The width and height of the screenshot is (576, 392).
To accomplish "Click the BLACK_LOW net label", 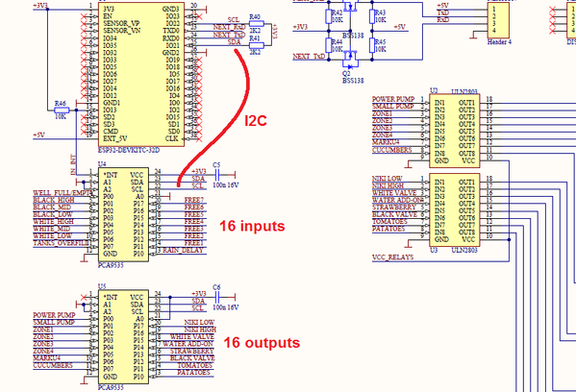I will point(53,214).
